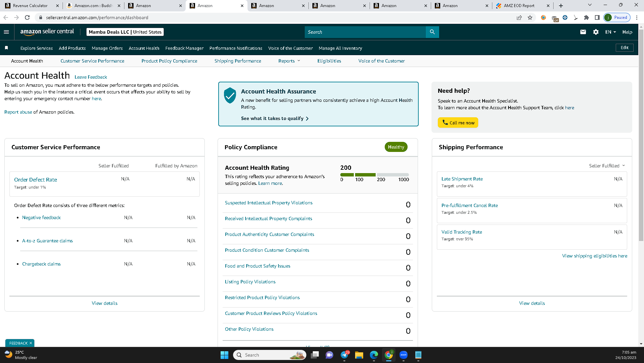Click the Edit button in the favorites bar
Screen dimensions: 644x363
coord(624,48)
